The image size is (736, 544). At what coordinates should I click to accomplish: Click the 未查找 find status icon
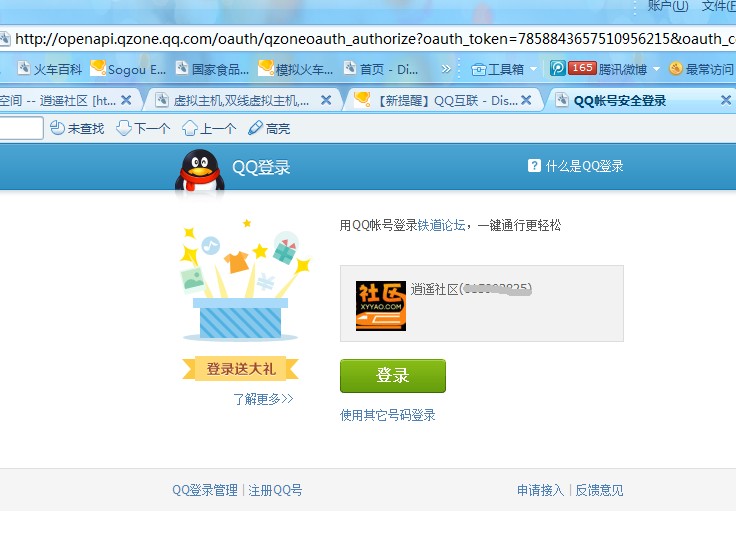pyautogui.click(x=57, y=128)
